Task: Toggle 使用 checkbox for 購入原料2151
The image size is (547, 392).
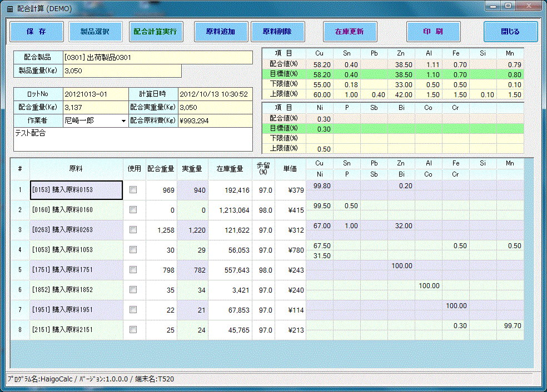Action: (133, 329)
